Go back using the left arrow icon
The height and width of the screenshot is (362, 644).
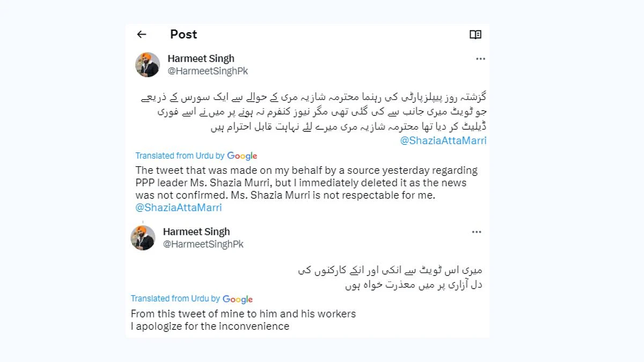(142, 34)
